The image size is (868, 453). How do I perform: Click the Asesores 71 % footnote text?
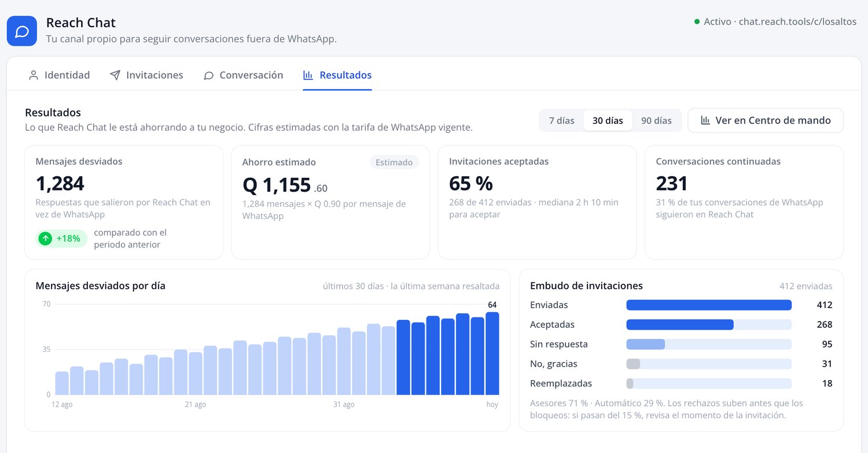[x=667, y=409]
